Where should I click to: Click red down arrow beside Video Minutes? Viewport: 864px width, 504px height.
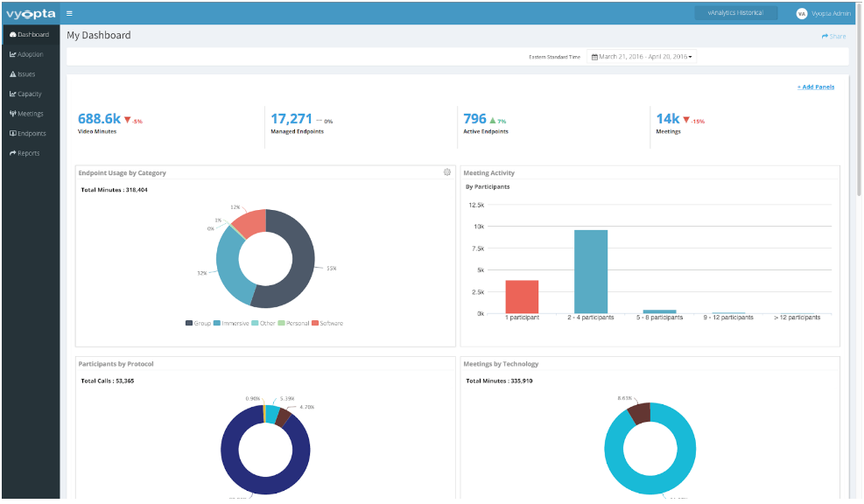pos(127,120)
